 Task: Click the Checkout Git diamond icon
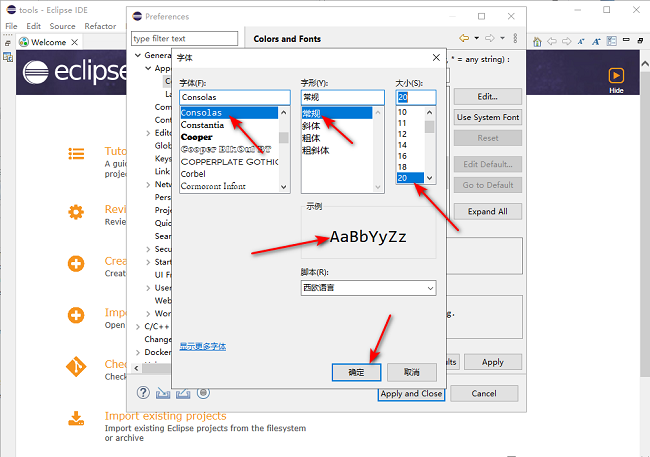[76, 367]
